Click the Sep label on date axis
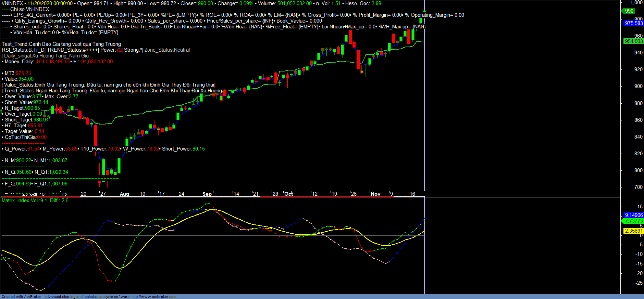Screen dimensions: 644x299 (x=207, y=194)
